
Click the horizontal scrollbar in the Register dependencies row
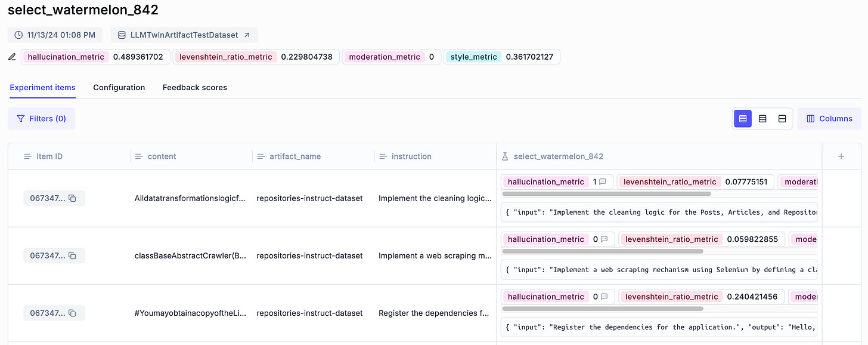(x=603, y=309)
